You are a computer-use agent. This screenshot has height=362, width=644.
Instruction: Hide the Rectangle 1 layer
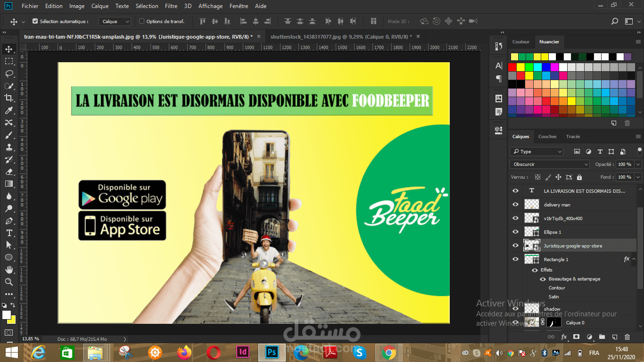click(515, 259)
